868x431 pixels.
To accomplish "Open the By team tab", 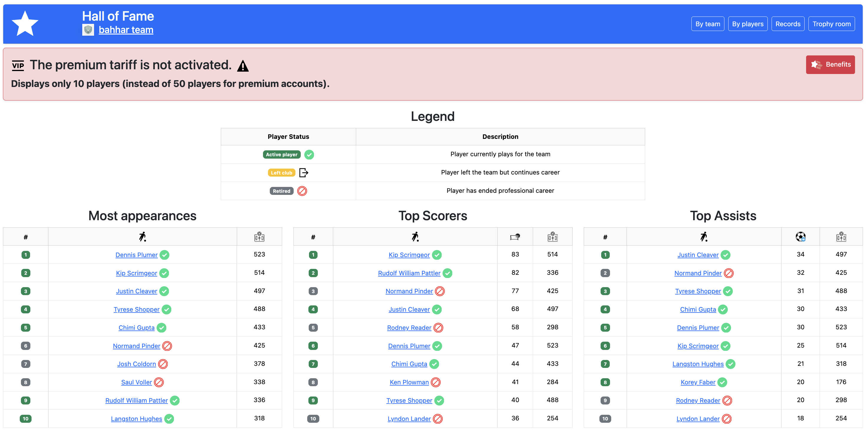I will (x=708, y=24).
